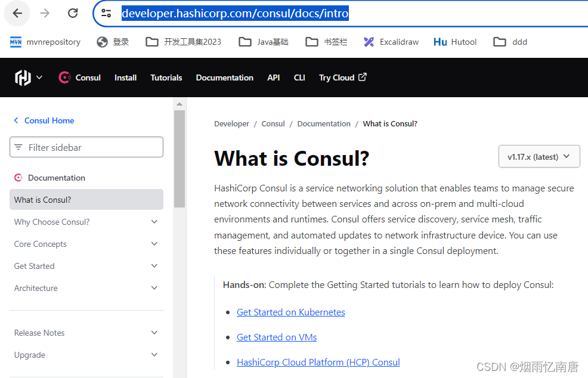The height and width of the screenshot is (378, 588).
Task: Open the API nav item
Action: click(x=273, y=78)
